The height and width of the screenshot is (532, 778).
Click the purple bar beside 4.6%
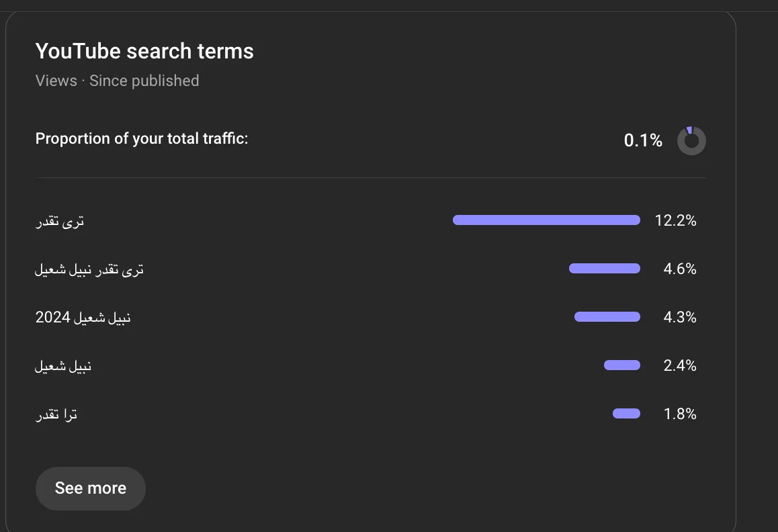click(x=604, y=269)
